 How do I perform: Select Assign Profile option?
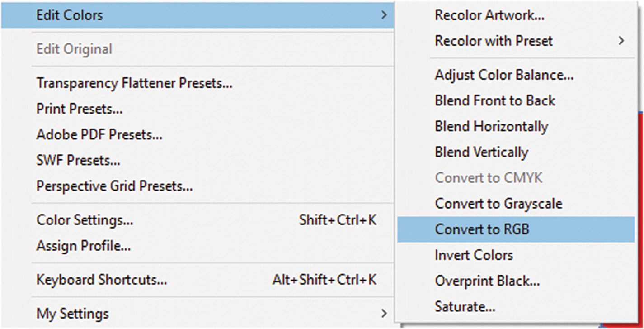(x=84, y=246)
